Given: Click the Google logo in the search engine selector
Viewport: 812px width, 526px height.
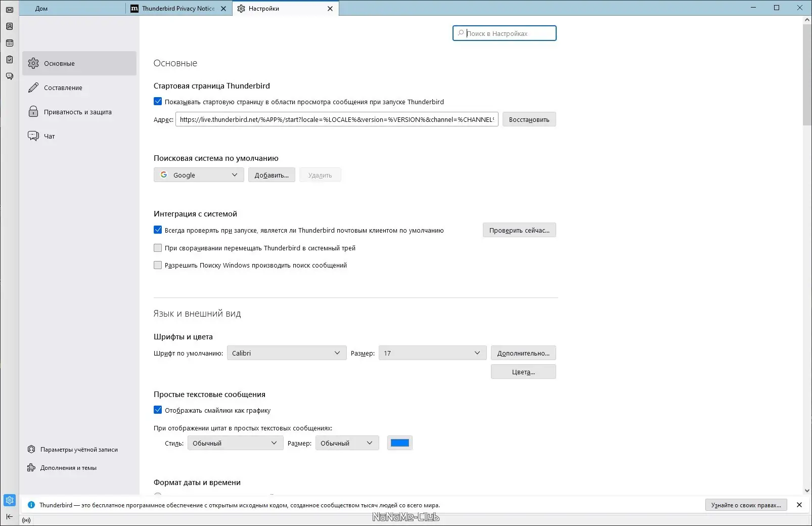Looking at the screenshot, I should (x=164, y=174).
